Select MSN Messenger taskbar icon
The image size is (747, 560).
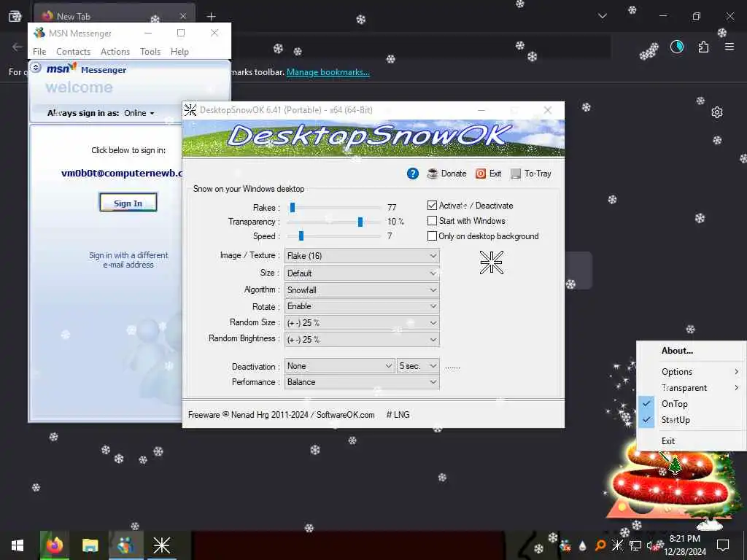click(125, 545)
